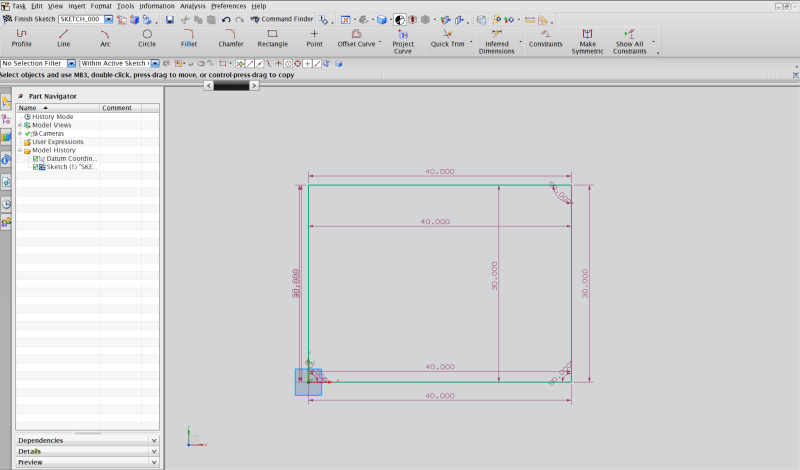Click the Paste clipboard icon
The height and width of the screenshot is (470, 800).
(x=211, y=20)
